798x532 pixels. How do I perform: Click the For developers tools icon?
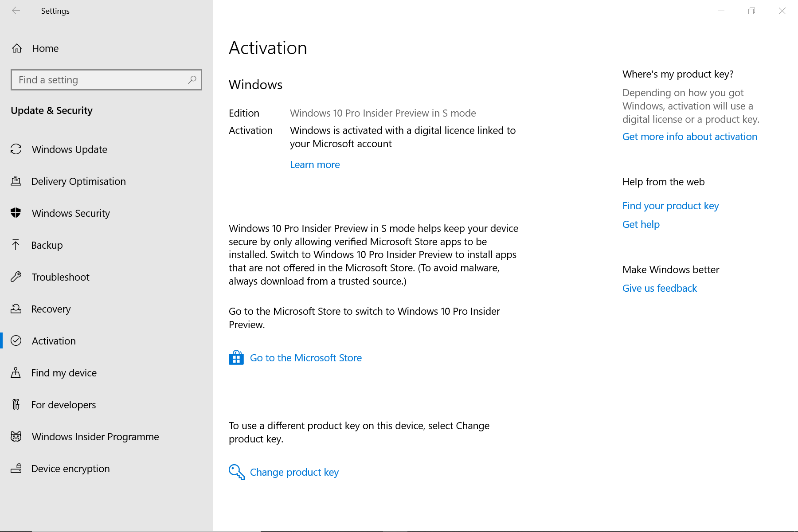(16, 404)
